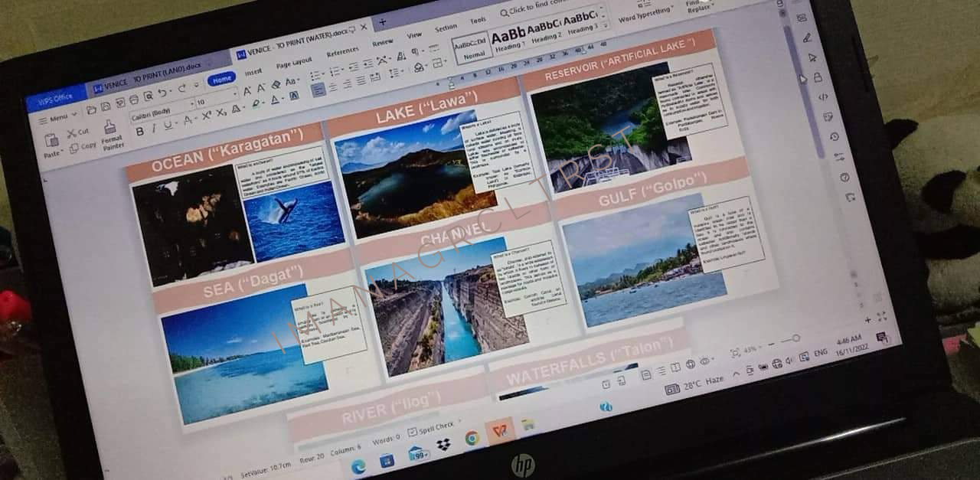Open a new document tab with plus
980x480 pixels.
[x=382, y=22]
